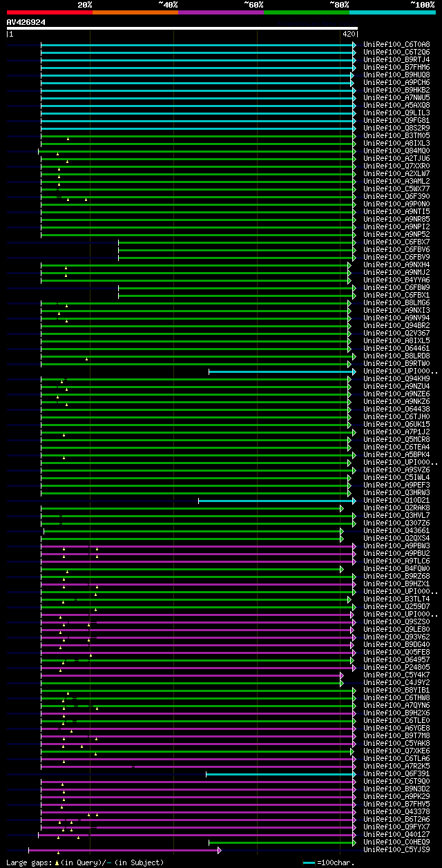Select the UniRef100_C5WX77 label
The height and width of the screenshot is (868, 442).
click(x=396, y=189)
